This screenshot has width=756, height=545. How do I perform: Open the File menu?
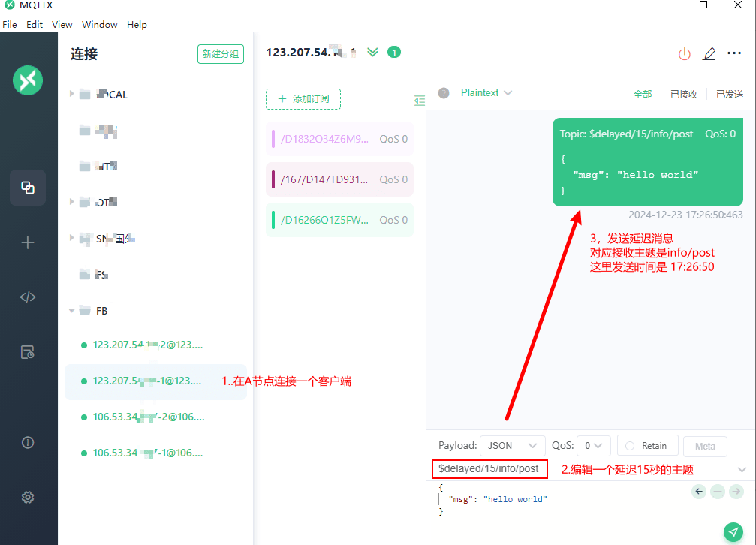click(x=10, y=24)
